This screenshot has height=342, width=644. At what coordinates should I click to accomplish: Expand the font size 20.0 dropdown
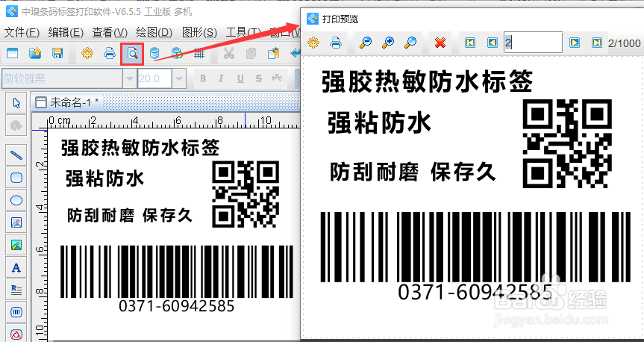179,78
